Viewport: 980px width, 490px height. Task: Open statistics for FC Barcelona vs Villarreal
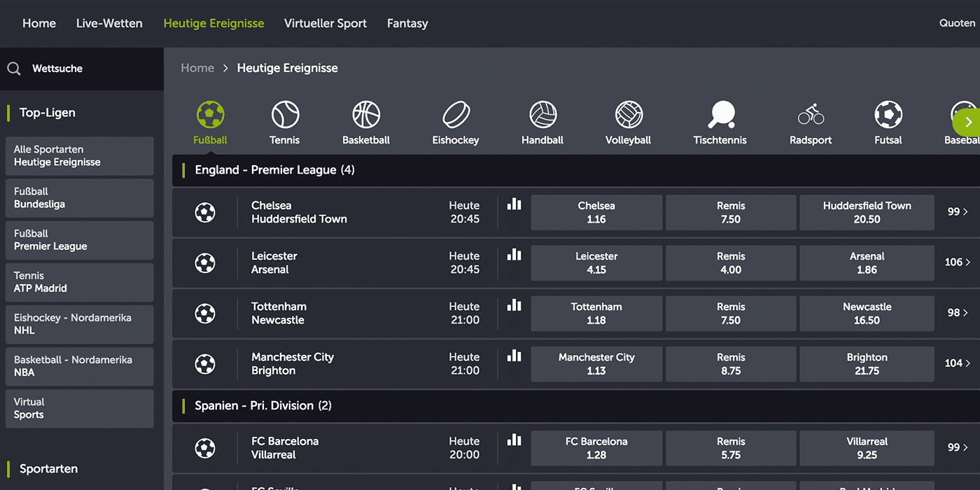[514, 439]
